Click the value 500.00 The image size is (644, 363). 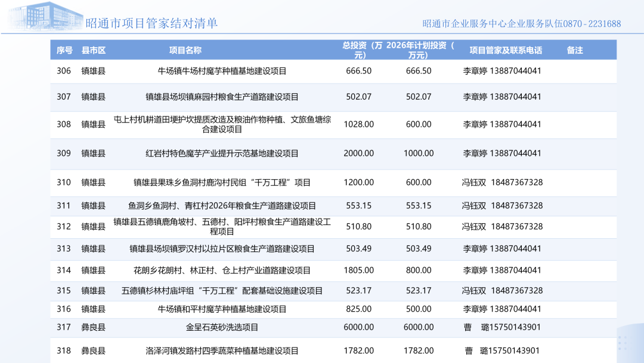[419, 309]
